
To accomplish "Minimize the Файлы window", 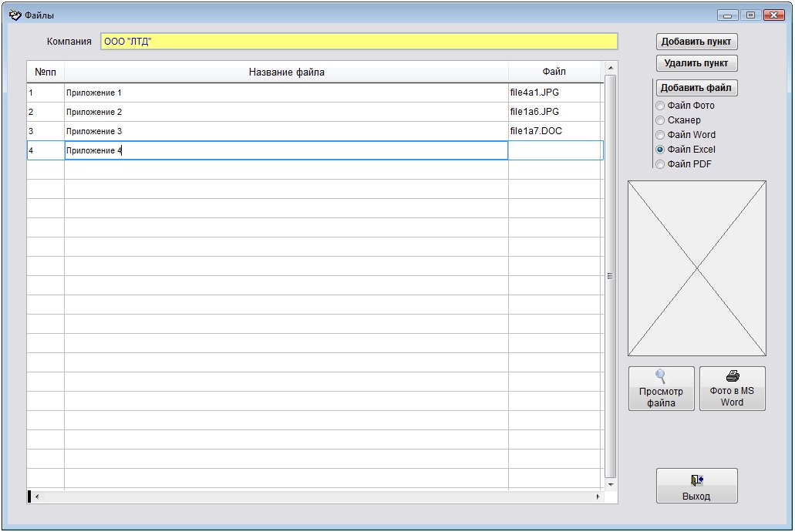I will tap(728, 15).
